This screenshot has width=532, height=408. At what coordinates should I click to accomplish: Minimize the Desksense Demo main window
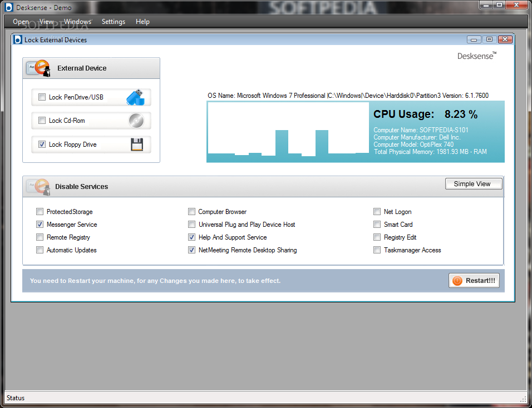coord(486,5)
